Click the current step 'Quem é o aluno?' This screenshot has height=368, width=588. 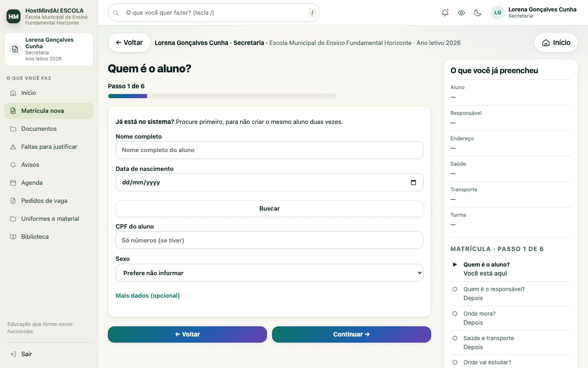511,269
